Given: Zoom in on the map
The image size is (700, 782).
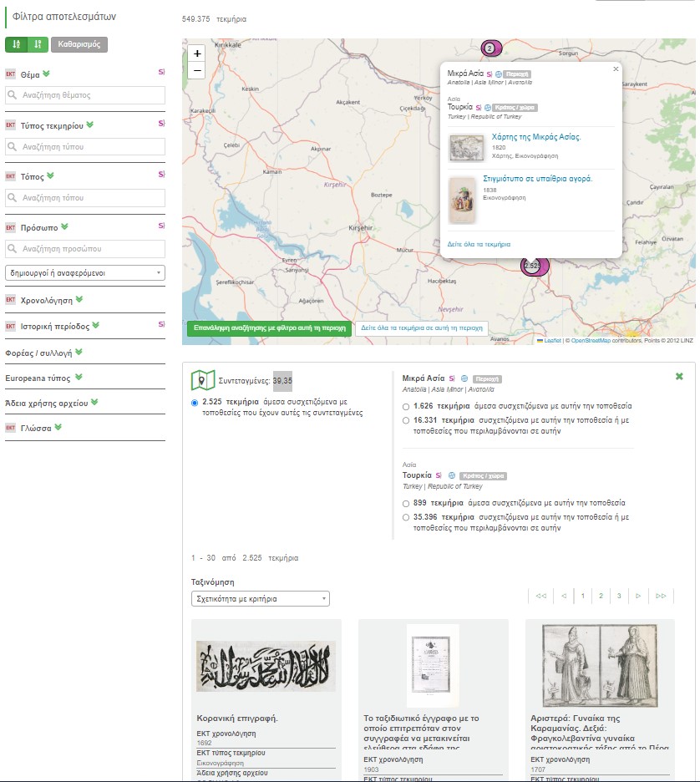Looking at the screenshot, I should click(197, 53).
